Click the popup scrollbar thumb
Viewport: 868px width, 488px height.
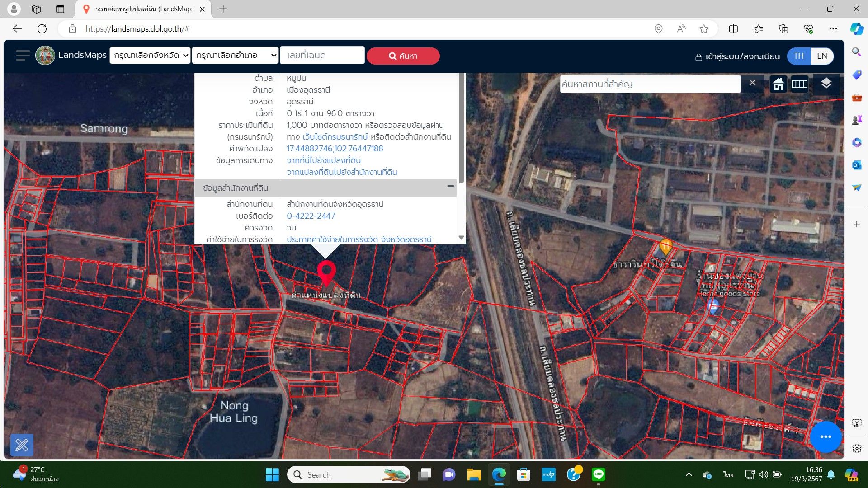461,128
